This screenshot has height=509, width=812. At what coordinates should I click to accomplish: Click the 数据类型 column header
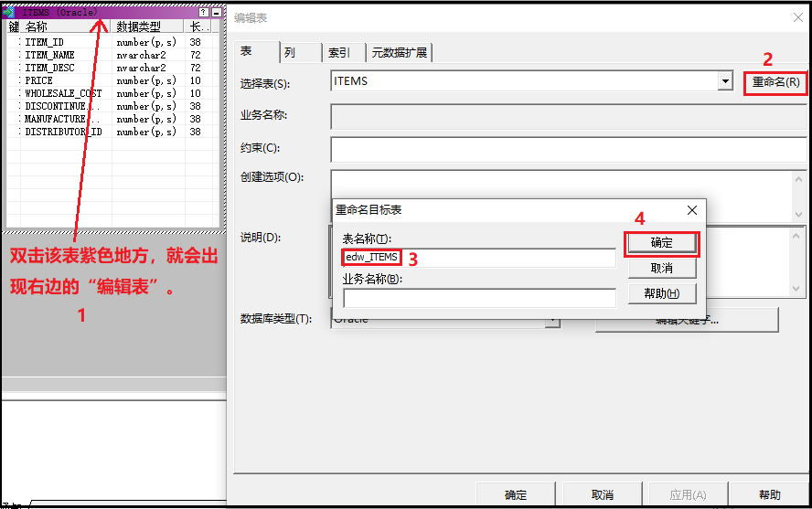click(x=147, y=27)
